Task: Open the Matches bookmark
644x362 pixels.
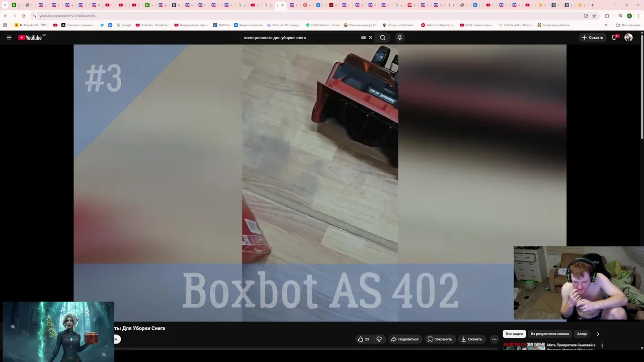Action: pyautogui.click(x=221, y=25)
